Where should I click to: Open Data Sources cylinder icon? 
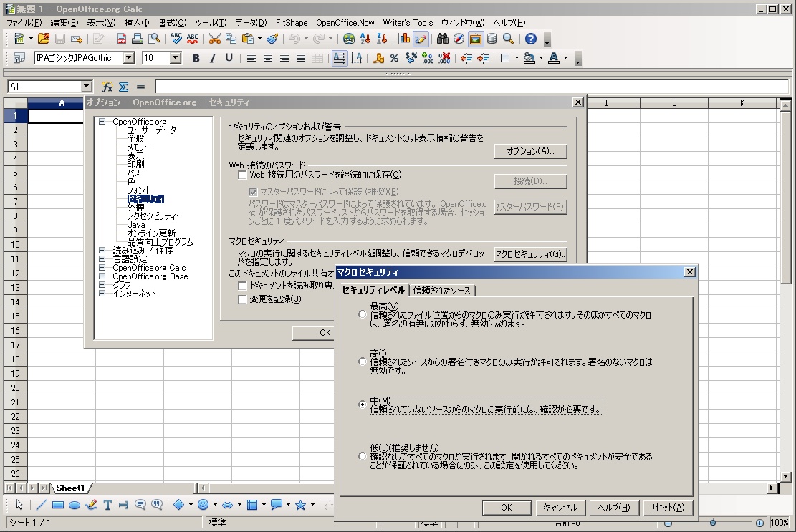(492, 39)
